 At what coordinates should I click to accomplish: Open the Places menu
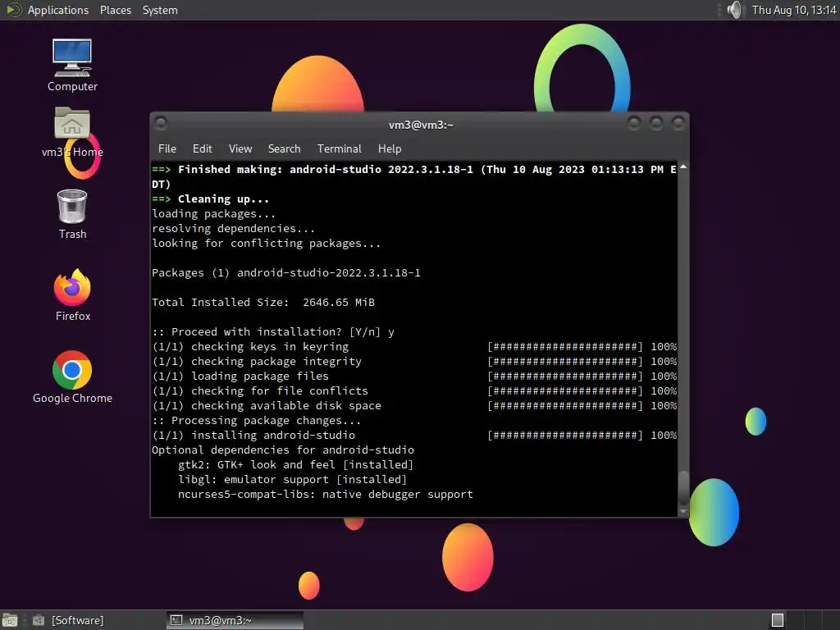tap(116, 10)
